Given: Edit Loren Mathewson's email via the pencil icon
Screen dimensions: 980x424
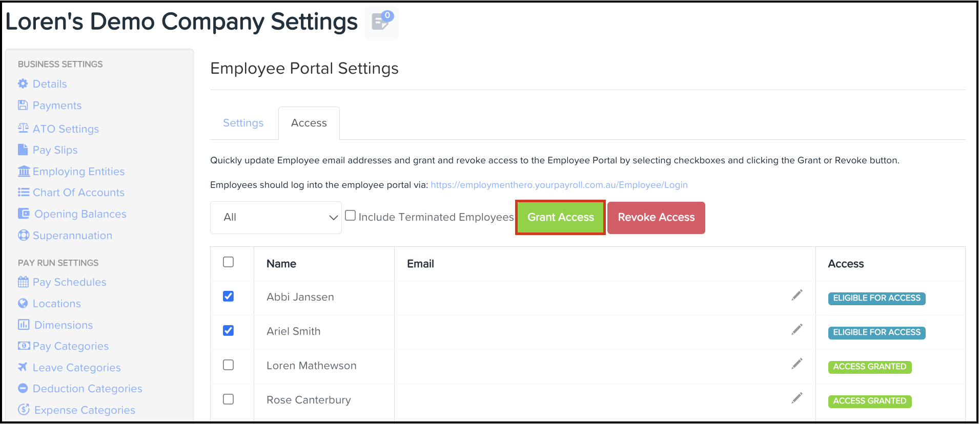Looking at the screenshot, I should 797,364.
